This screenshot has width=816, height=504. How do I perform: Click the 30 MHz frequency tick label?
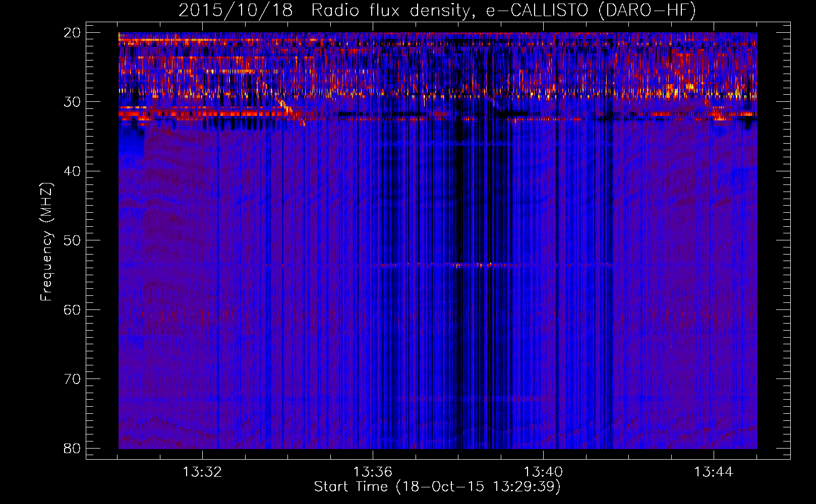click(72, 102)
